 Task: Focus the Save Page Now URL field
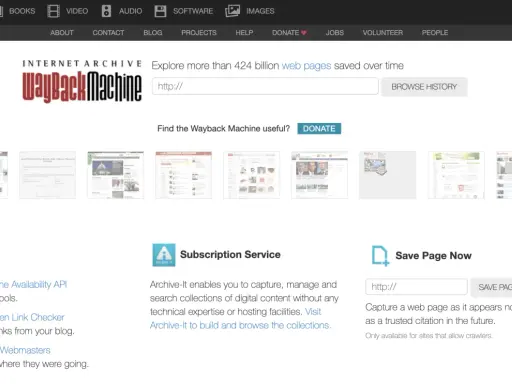416,287
